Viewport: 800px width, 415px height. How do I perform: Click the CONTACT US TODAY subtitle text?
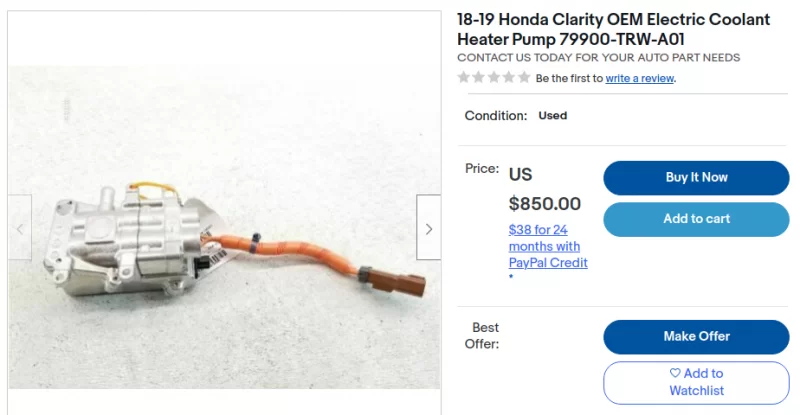click(598, 58)
